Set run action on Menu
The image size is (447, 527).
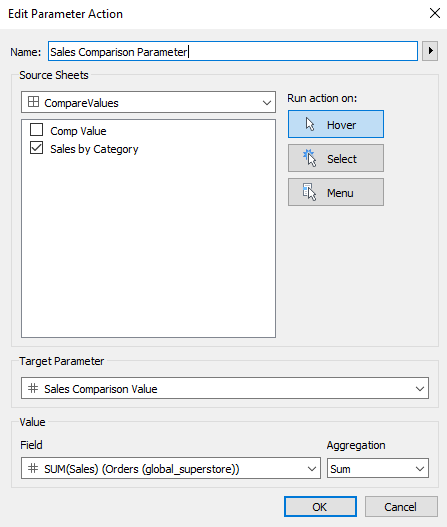click(x=336, y=192)
